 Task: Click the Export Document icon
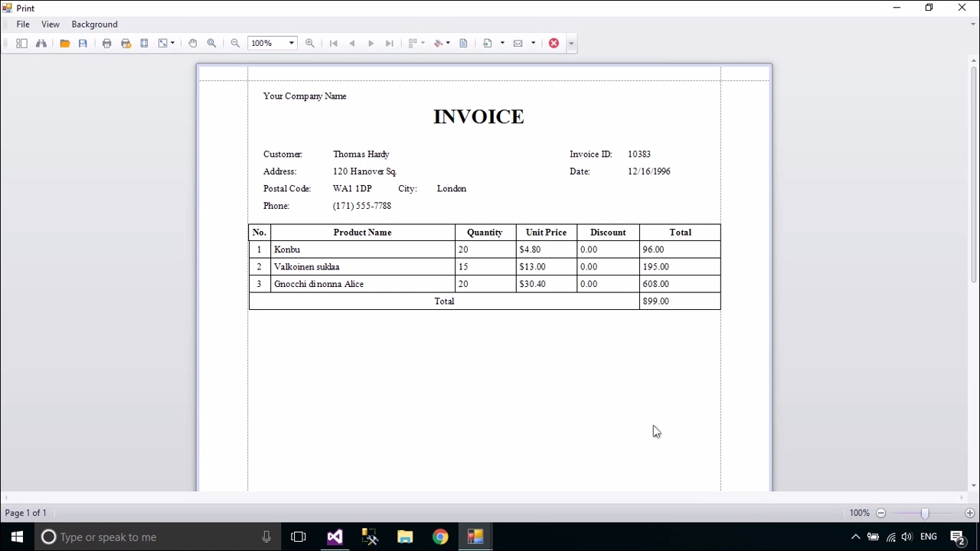point(488,44)
